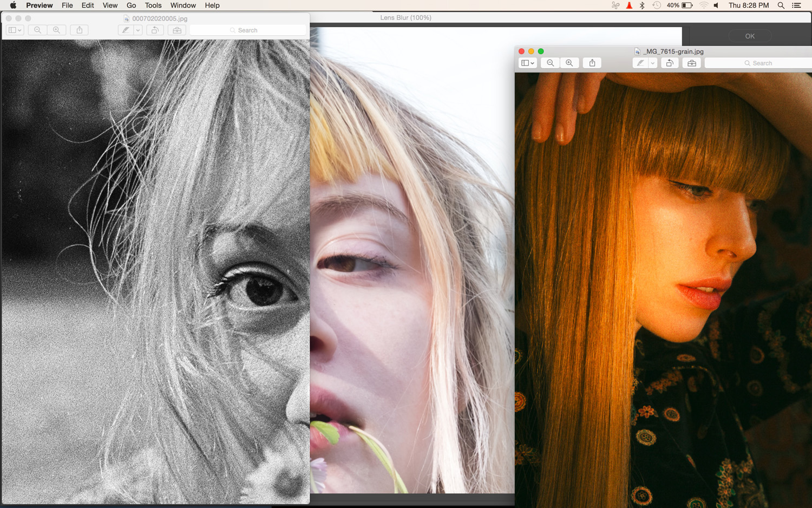Click the _MG_7615-grain.jpg window title text
Viewport: 812px width, 508px height.
673,51
